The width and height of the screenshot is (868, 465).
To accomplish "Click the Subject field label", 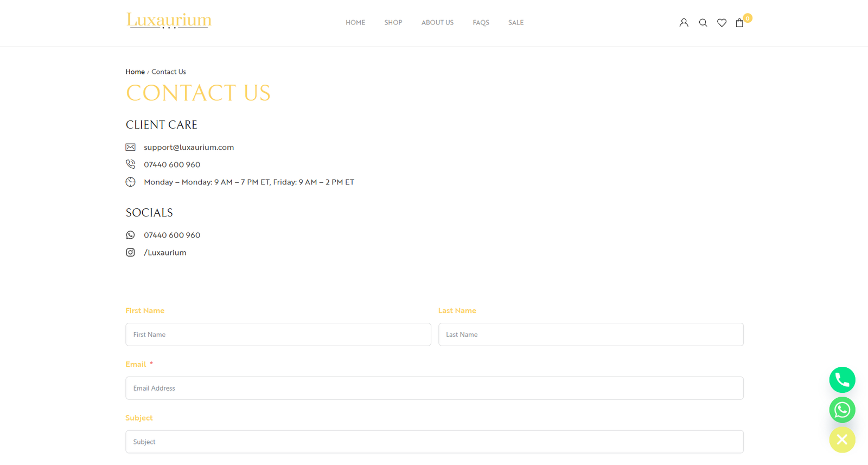I will (x=139, y=418).
